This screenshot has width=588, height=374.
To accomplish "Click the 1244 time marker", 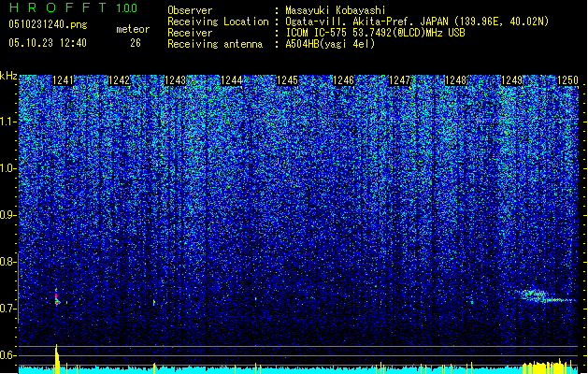I will point(232,80).
